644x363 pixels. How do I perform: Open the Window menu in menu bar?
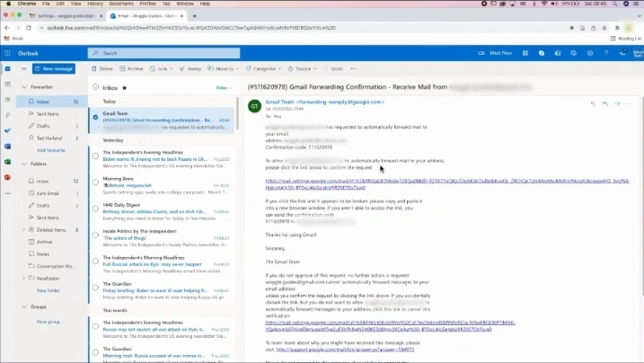pyautogui.click(x=185, y=4)
